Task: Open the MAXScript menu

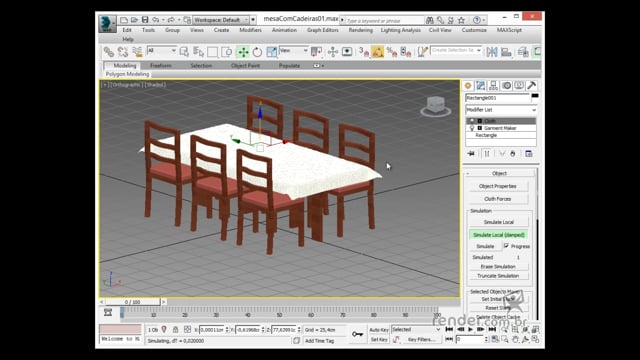Action: [509, 30]
